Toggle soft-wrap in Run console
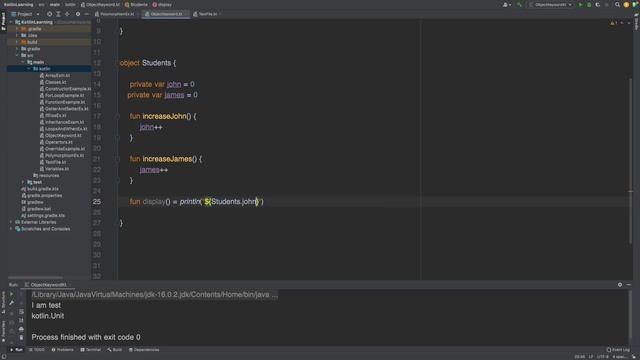 coord(21,312)
